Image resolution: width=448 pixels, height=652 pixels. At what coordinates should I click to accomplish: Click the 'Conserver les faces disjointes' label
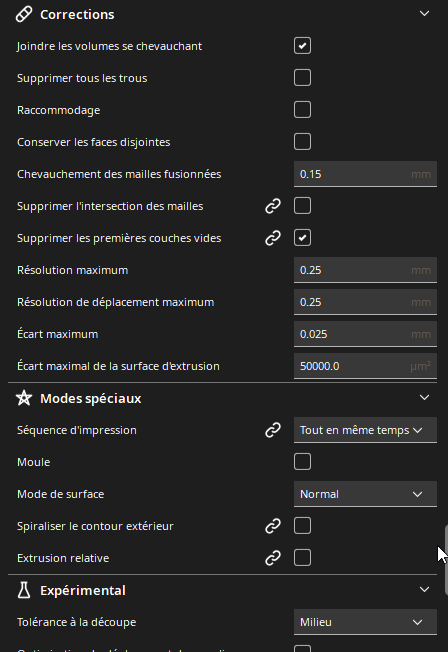pyautogui.click(x=94, y=142)
